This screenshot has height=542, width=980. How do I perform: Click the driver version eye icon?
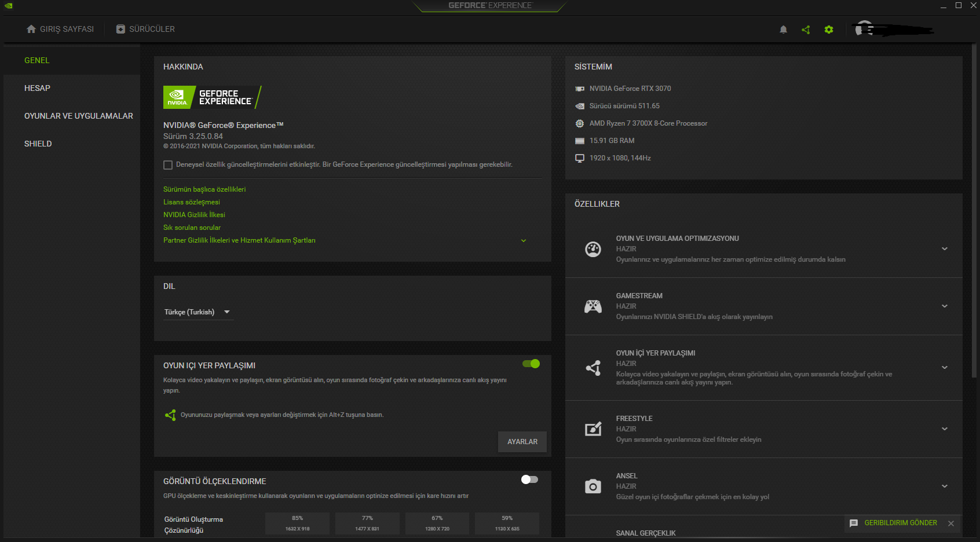580,106
